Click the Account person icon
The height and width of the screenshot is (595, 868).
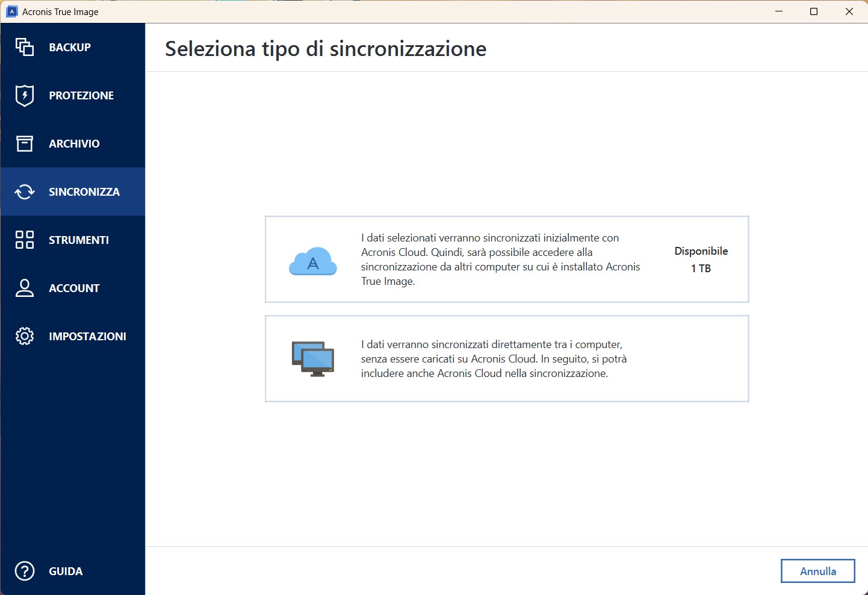pos(25,288)
